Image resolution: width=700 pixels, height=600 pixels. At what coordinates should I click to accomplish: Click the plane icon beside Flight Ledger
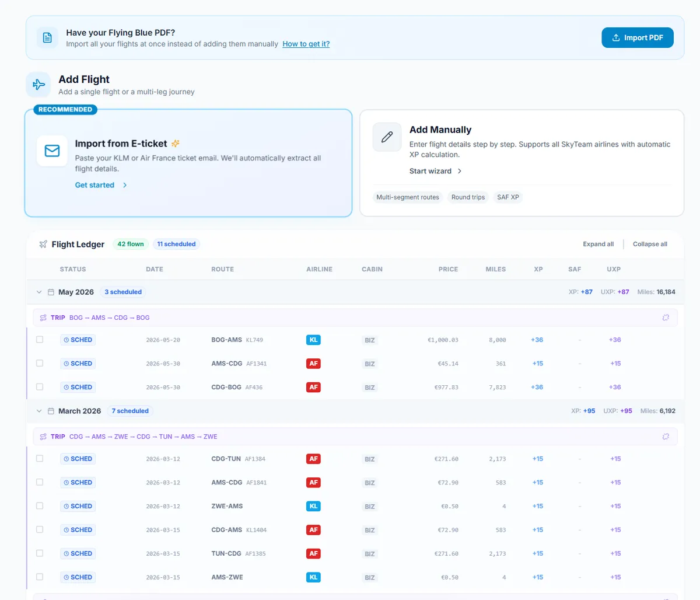[43, 244]
